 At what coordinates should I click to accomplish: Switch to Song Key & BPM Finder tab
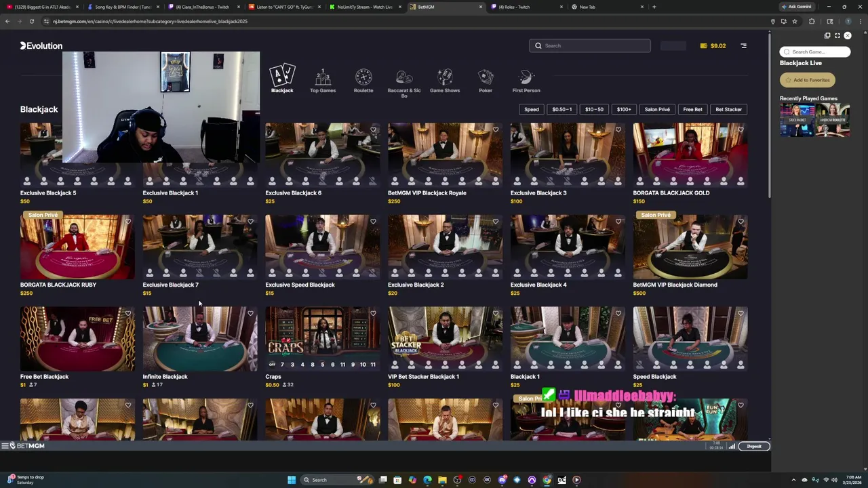tap(122, 7)
